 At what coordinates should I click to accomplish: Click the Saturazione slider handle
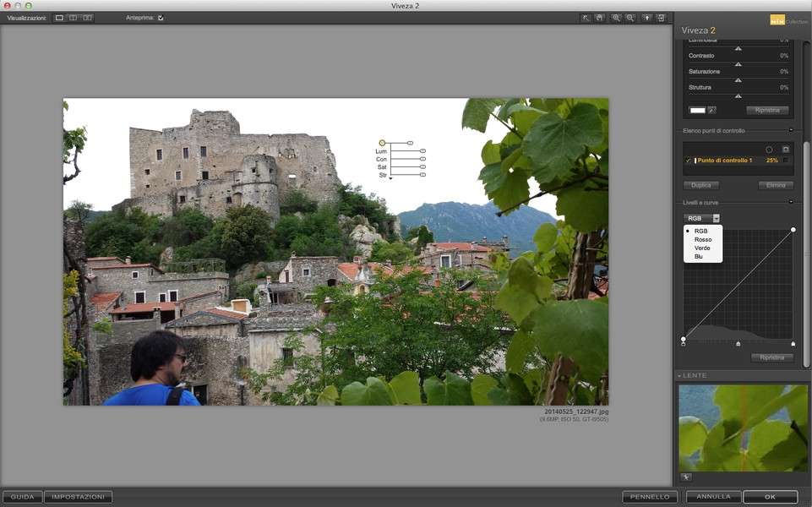click(x=738, y=80)
